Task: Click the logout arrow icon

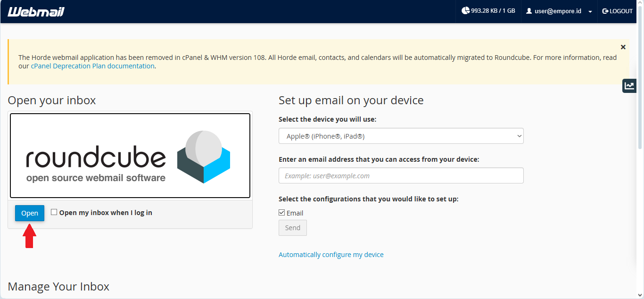Action: coord(605,11)
